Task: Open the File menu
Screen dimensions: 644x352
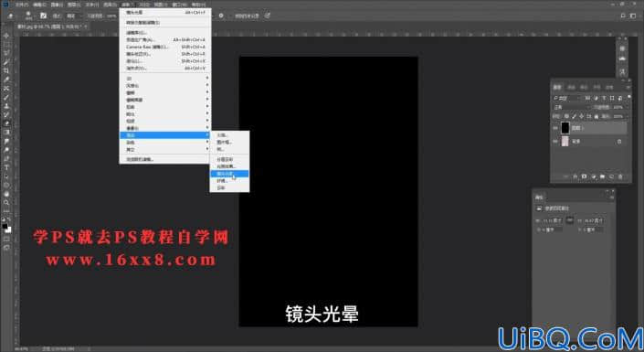Action: click(x=21, y=5)
